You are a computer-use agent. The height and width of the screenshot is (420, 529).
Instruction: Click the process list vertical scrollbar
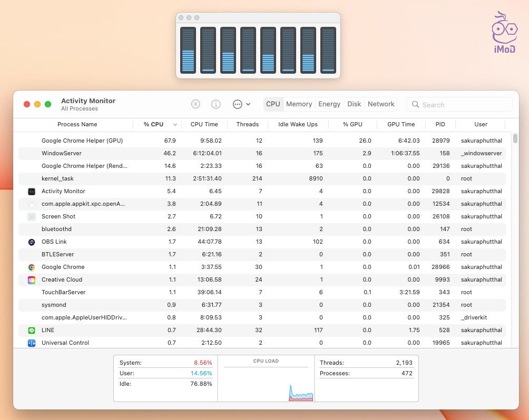point(515,138)
